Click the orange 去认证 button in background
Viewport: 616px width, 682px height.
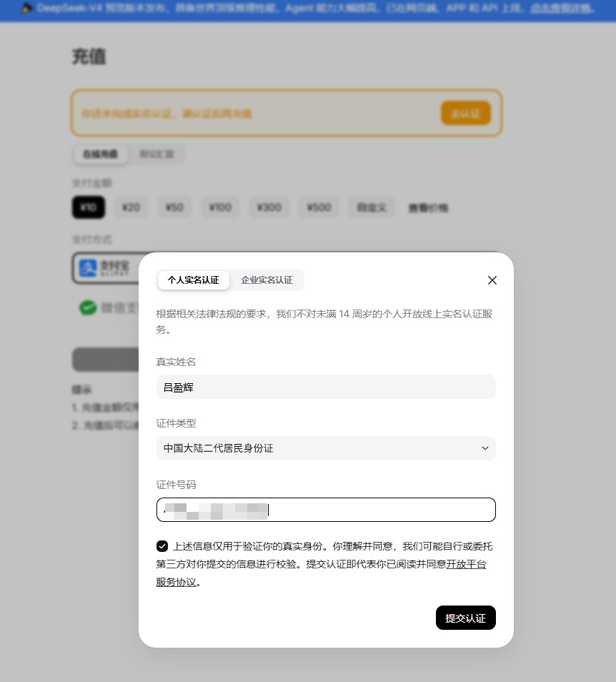466,113
